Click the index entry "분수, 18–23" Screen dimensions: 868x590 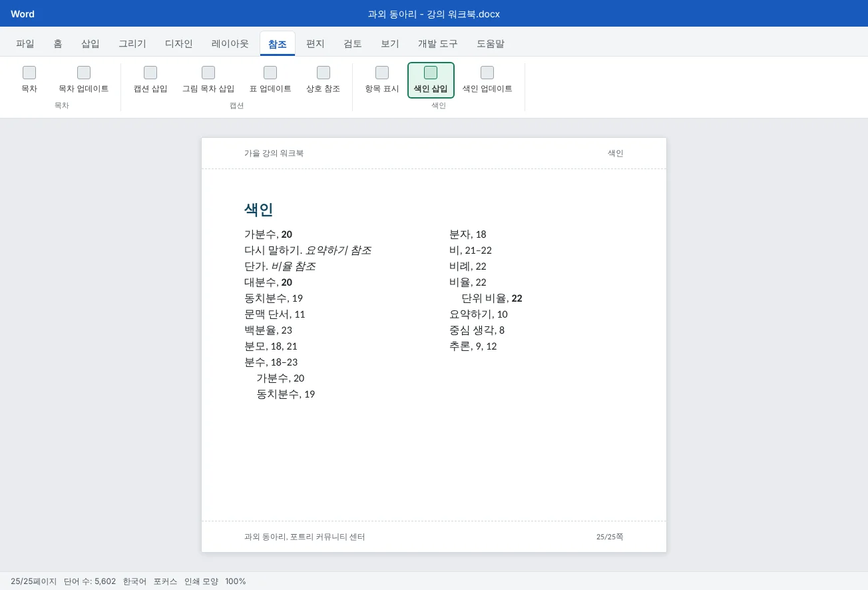(271, 362)
